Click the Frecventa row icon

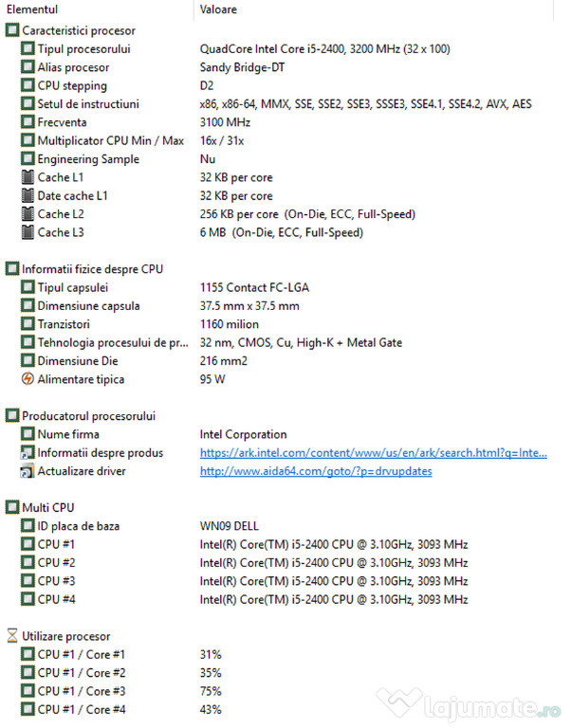click(28, 122)
